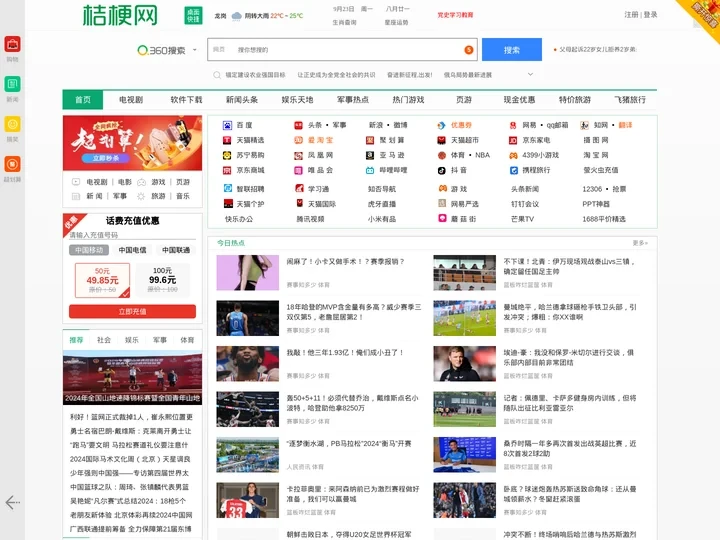
Task: Open the red shopping bag sidebar icon
Action: pyautogui.click(x=12, y=45)
